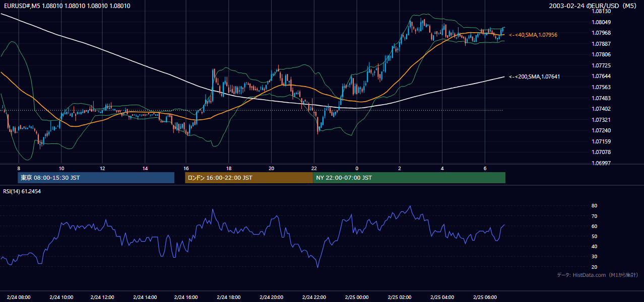
Task: Click hour label 0 under the price chart
Action: [357, 168]
